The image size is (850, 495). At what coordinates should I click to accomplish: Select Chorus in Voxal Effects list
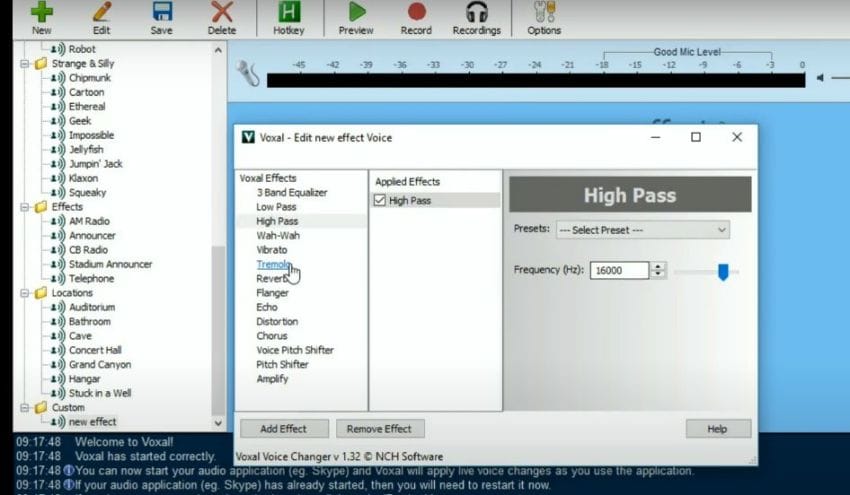(272, 336)
